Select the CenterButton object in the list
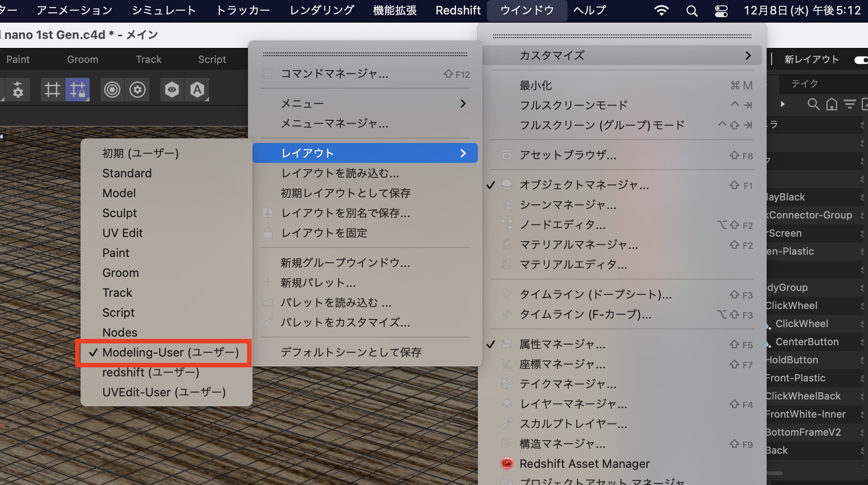The height and width of the screenshot is (485, 868). [807, 342]
